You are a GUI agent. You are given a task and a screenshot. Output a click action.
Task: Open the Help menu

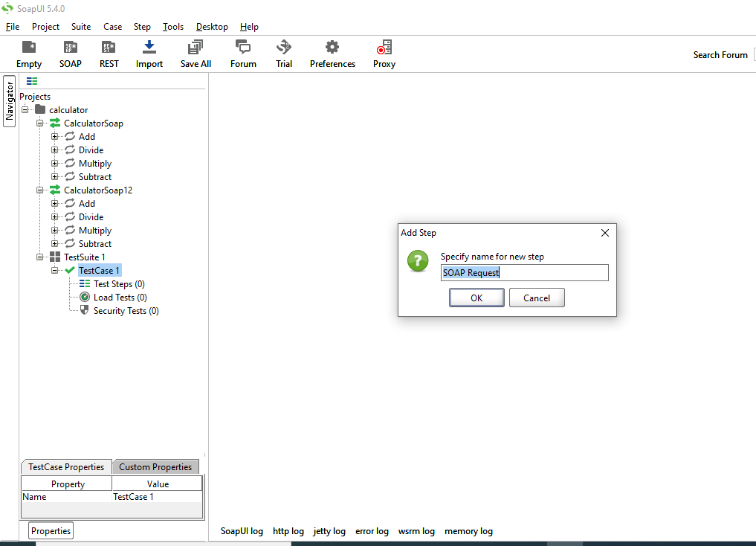pyautogui.click(x=249, y=27)
